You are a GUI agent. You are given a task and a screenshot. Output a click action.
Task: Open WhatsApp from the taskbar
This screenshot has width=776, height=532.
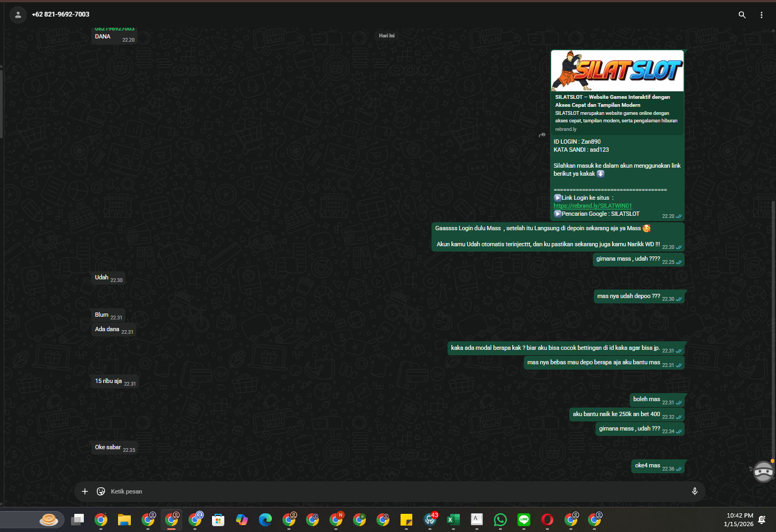[500, 520]
